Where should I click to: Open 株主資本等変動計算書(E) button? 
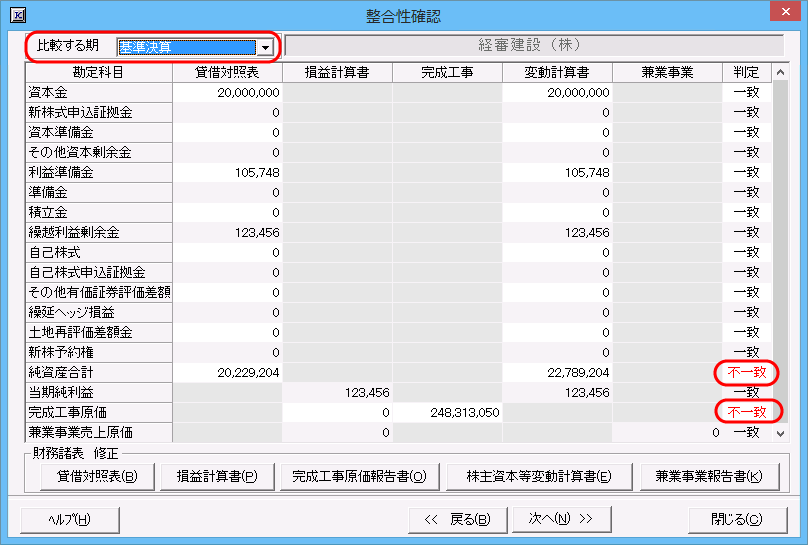pyautogui.click(x=539, y=476)
